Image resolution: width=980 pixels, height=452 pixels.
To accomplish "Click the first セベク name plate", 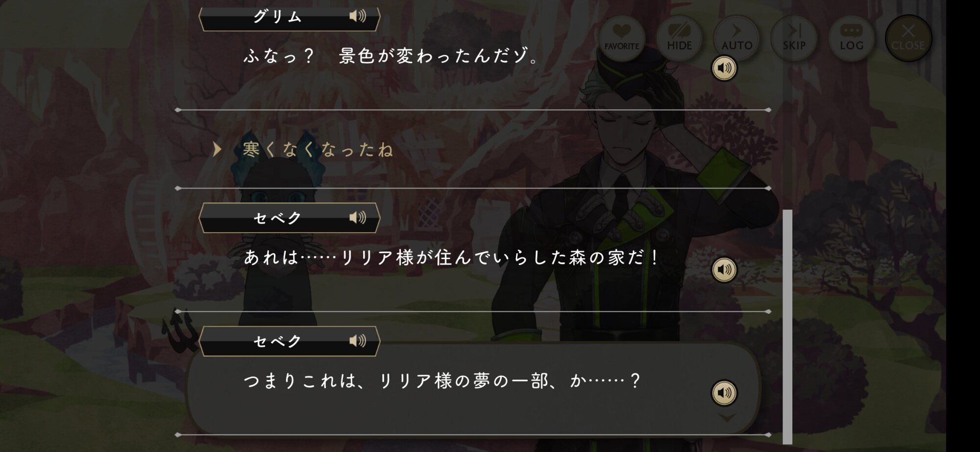I will click(290, 218).
